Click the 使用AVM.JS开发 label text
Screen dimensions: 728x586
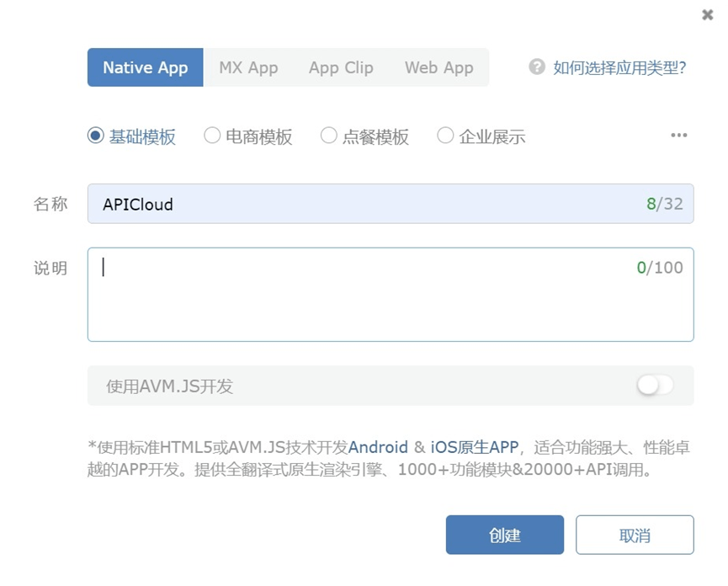pyautogui.click(x=169, y=386)
